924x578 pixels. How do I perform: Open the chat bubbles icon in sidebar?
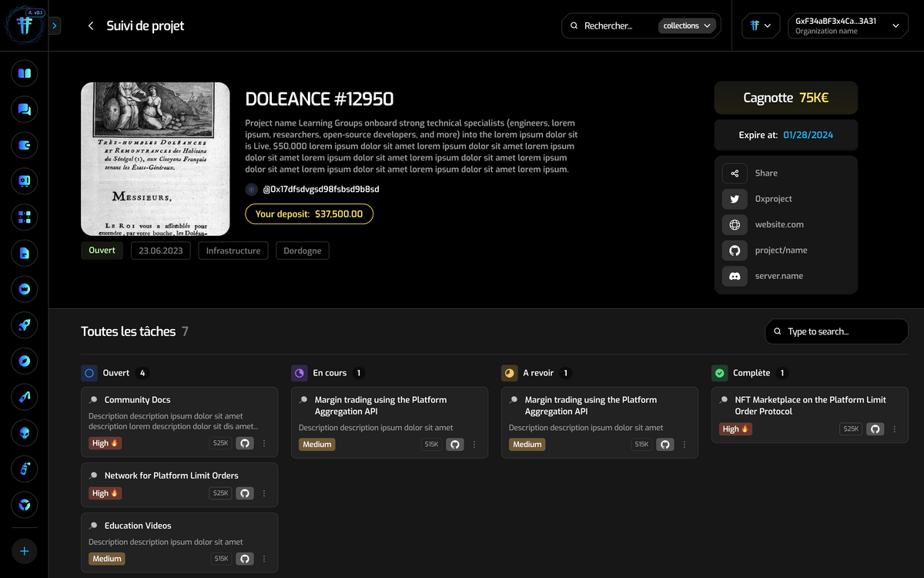pos(25,109)
